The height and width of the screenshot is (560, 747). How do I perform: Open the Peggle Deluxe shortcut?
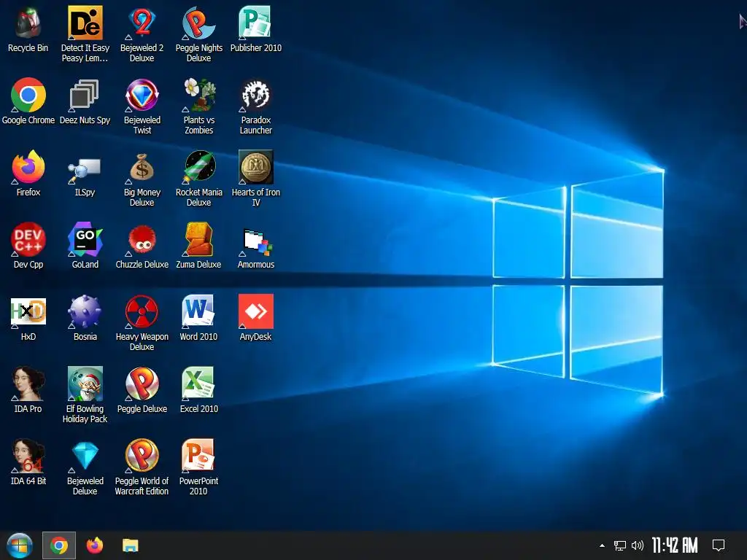142,390
